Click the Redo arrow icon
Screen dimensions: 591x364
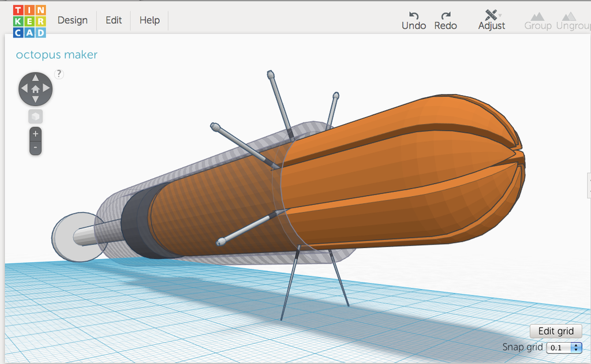(445, 15)
